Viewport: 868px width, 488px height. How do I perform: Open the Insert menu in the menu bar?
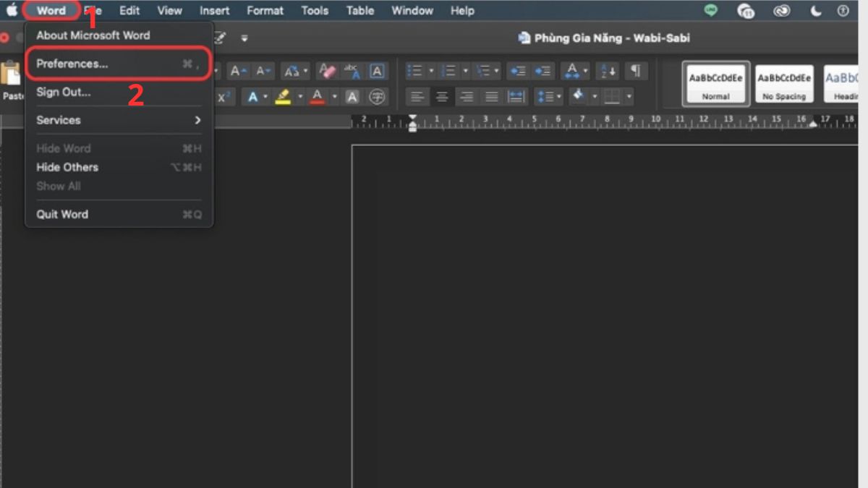(x=215, y=11)
